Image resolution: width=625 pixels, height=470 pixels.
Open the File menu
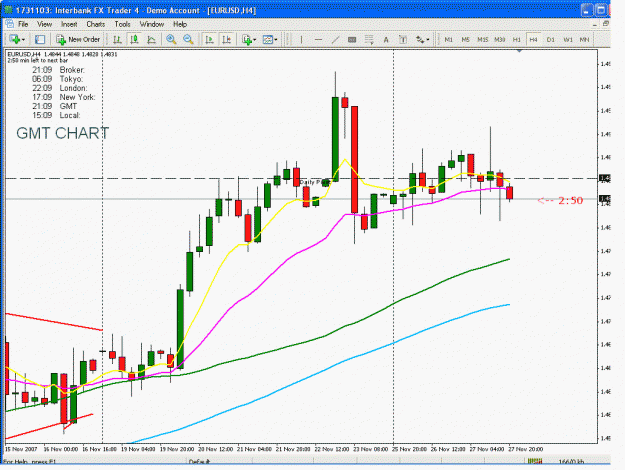23,24
